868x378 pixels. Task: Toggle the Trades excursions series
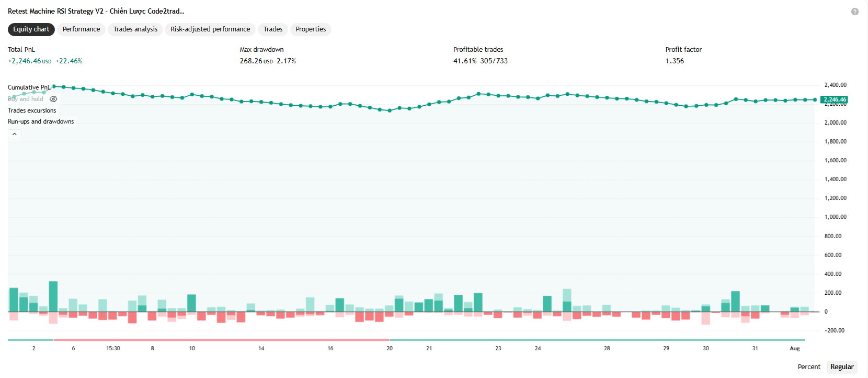[32, 110]
